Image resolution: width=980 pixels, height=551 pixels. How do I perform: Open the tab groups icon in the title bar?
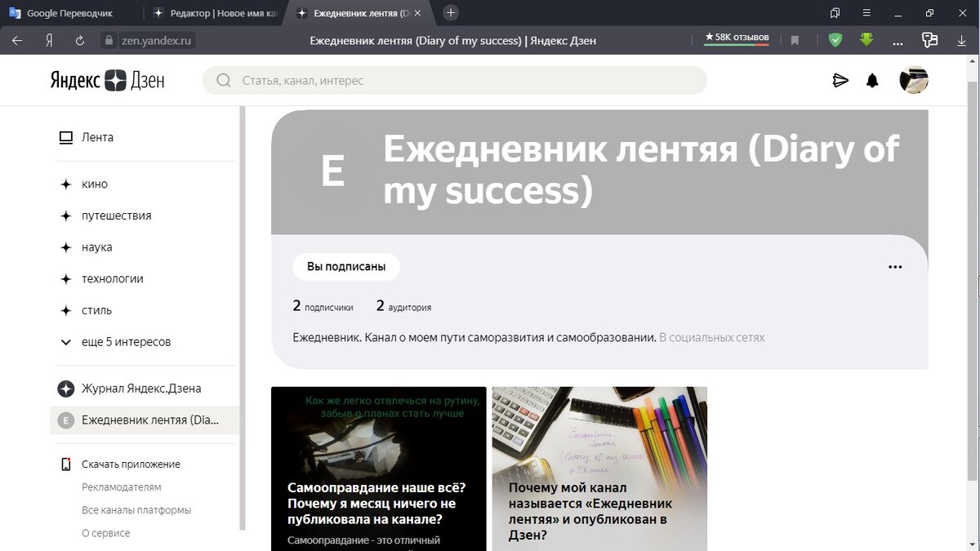(835, 13)
